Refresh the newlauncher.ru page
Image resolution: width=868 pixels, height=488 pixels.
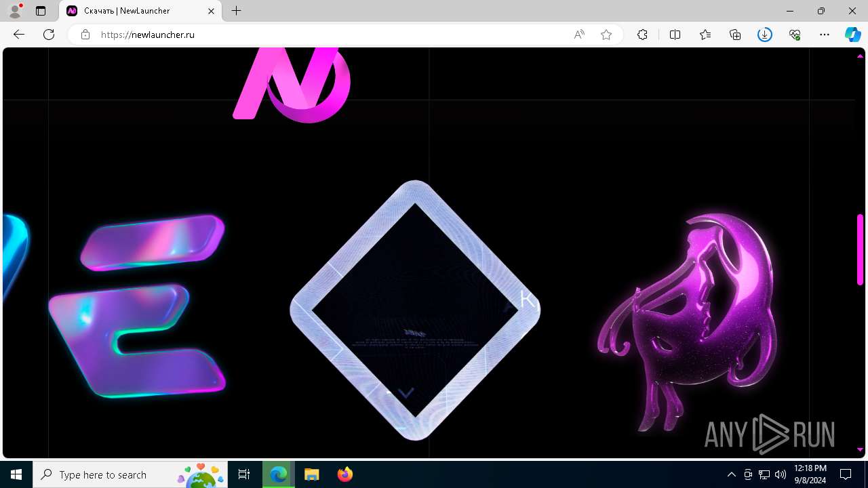tap(49, 35)
